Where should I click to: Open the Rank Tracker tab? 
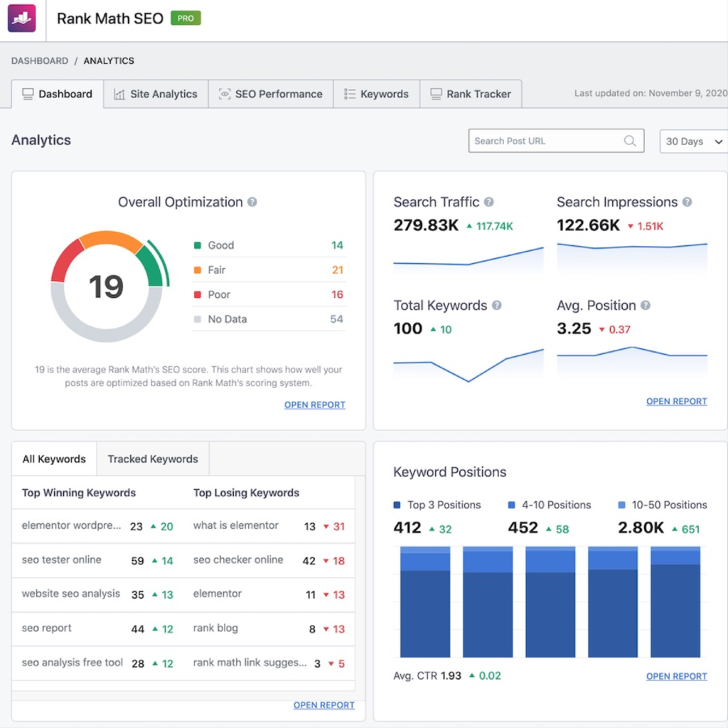[471, 95]
